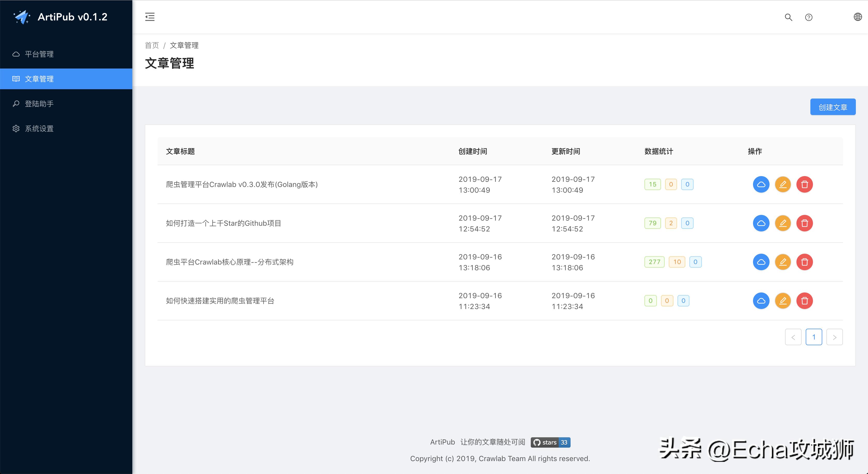
Task: Click the edit icon for the Crawlab v0.3.0 article
Action: click(783, 184)
